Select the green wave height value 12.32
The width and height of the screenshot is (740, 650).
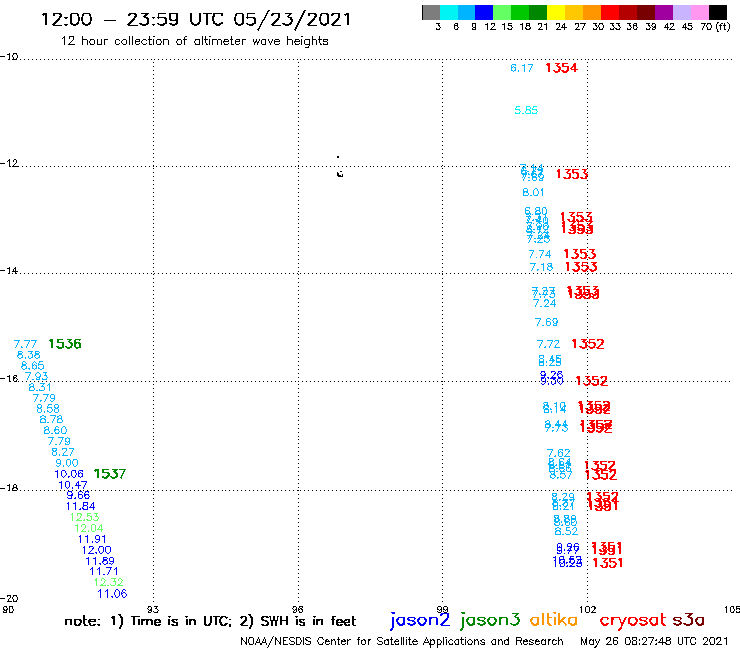point(109,582)
